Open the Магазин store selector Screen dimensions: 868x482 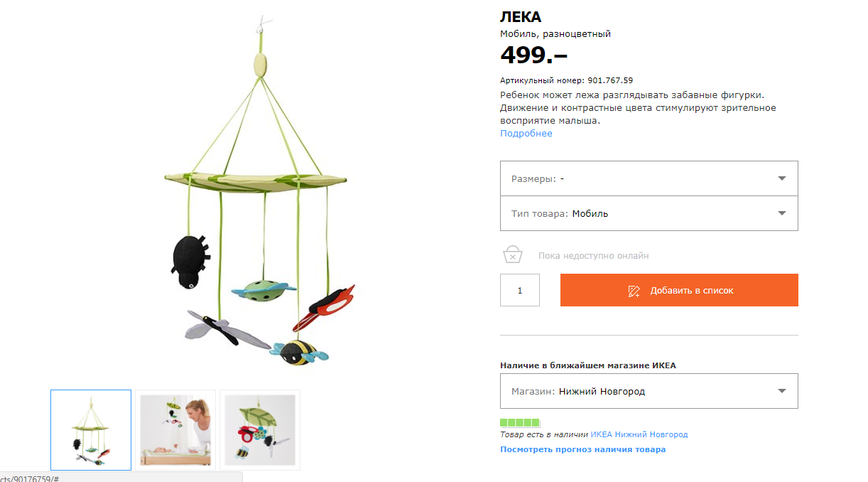(x=649, y=391)
